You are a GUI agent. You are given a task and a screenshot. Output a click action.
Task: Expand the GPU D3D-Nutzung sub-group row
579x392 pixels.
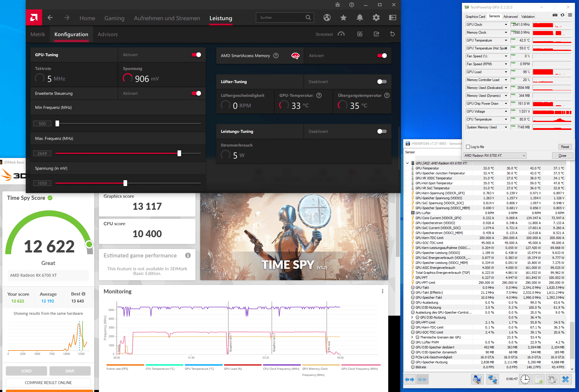[412, 317]
